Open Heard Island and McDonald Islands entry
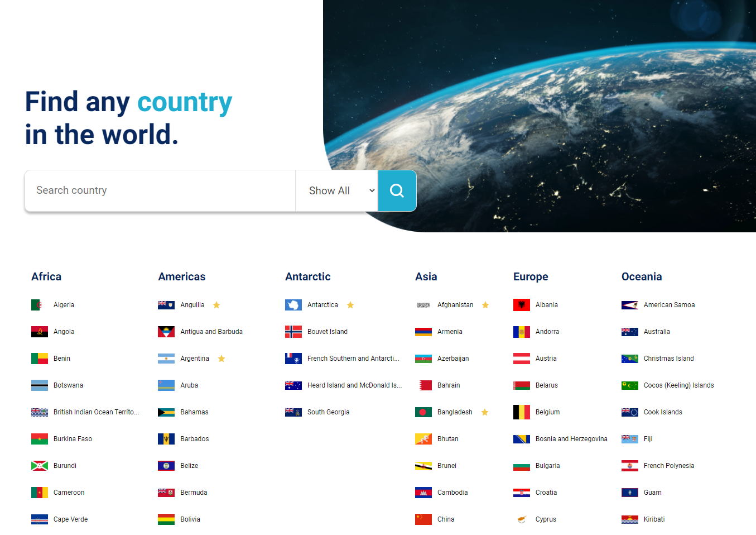The height and width of the screenshot is (535, 756). 354,385
